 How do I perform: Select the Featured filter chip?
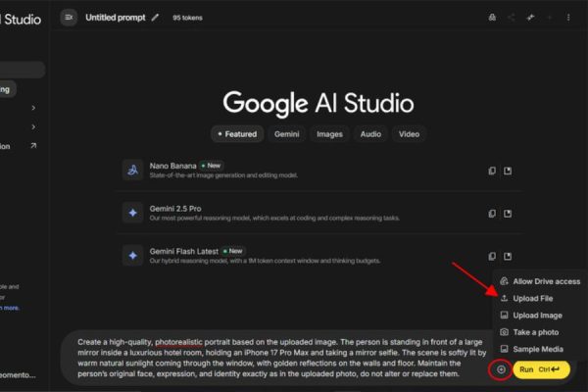click(x=236, y=133)
